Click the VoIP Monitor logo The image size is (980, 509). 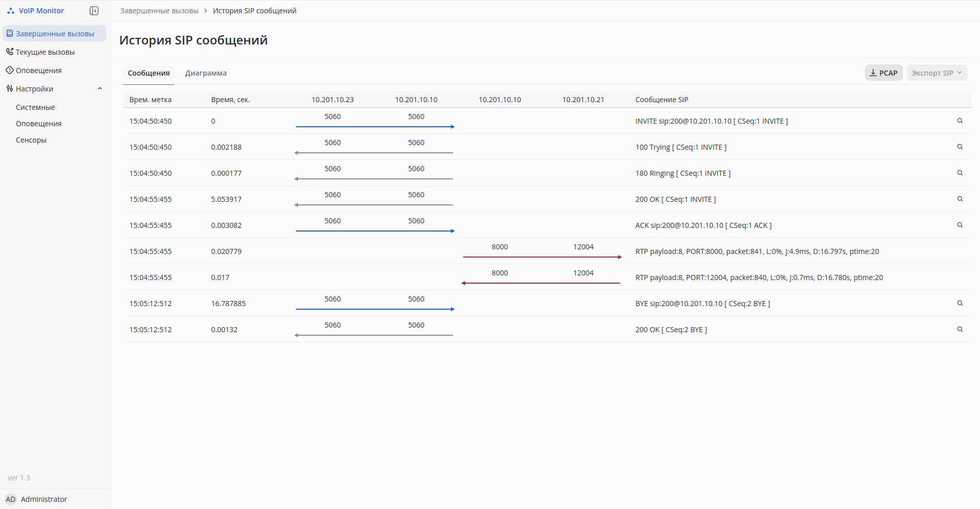tap(36, 11)
